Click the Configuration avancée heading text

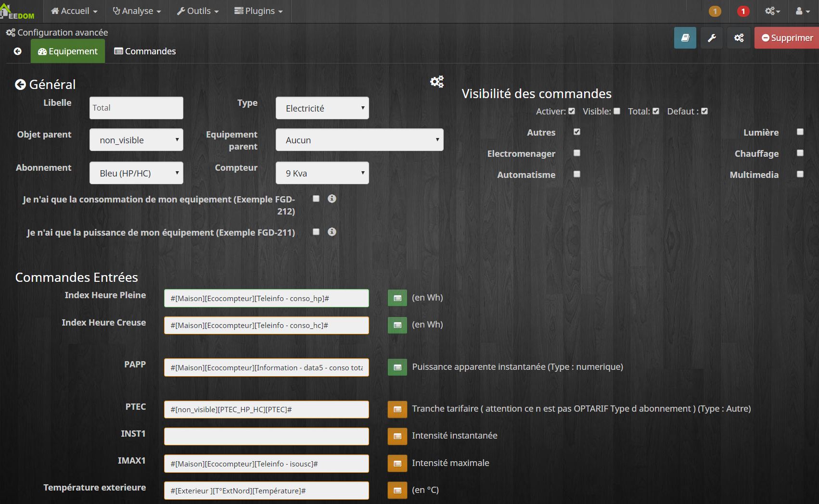coord(63,33)
